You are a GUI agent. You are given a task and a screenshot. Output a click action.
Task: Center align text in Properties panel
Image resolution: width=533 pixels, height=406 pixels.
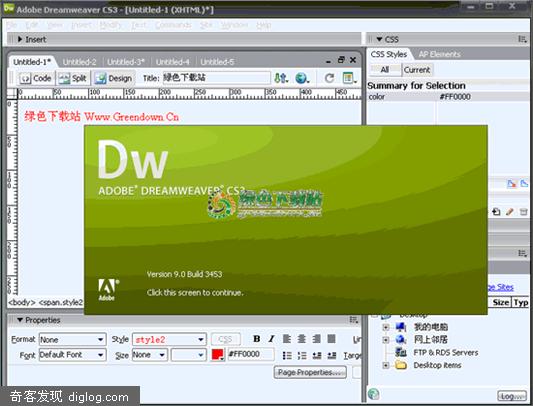pyautogui.click(x=302, y=339)
